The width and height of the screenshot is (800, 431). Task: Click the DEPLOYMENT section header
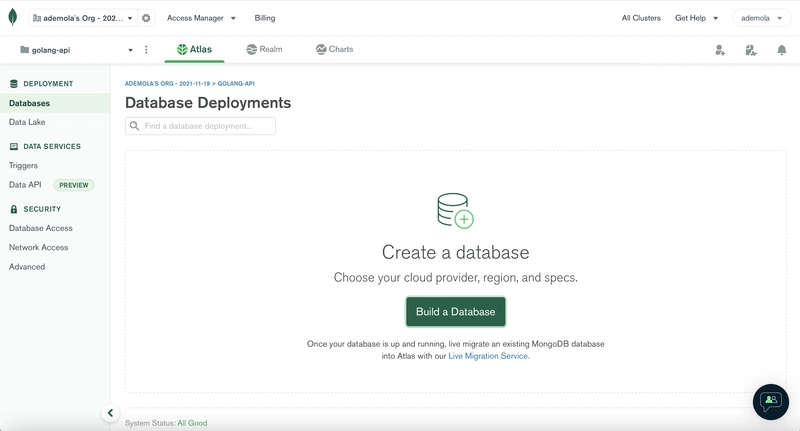coord(41,84)
